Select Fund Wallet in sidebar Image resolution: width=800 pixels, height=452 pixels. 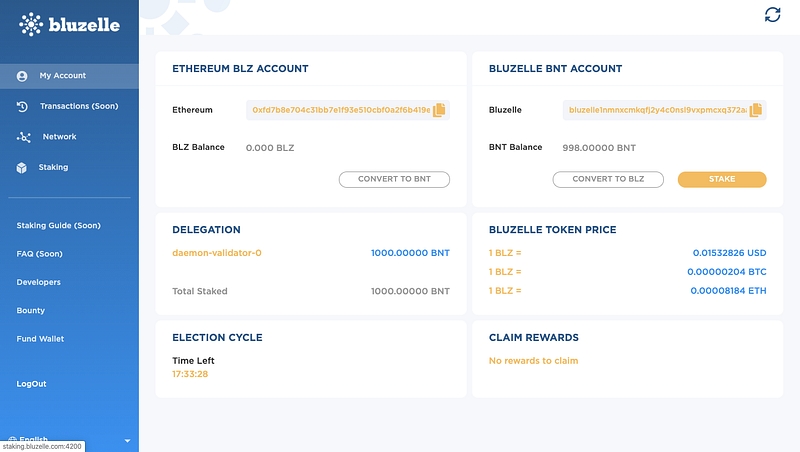[x=40, y=339]
